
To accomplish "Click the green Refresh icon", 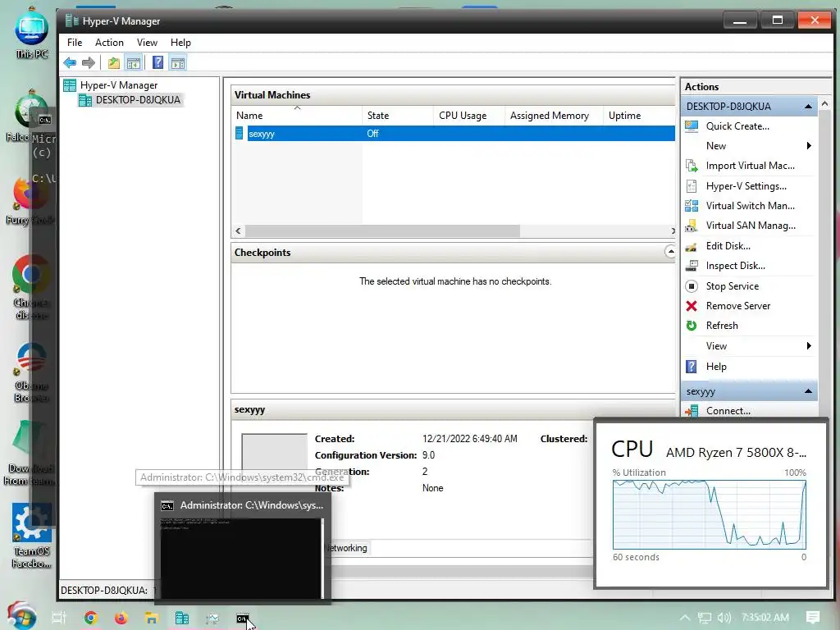I will tap(692, 326).
